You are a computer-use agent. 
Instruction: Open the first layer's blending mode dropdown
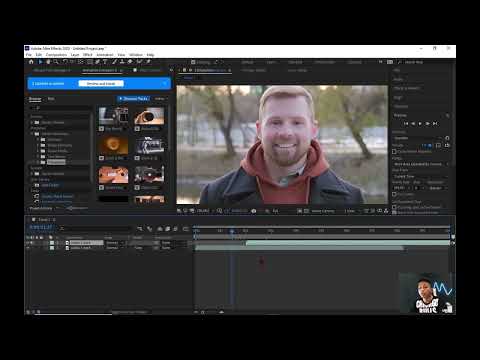click(114, 243)
